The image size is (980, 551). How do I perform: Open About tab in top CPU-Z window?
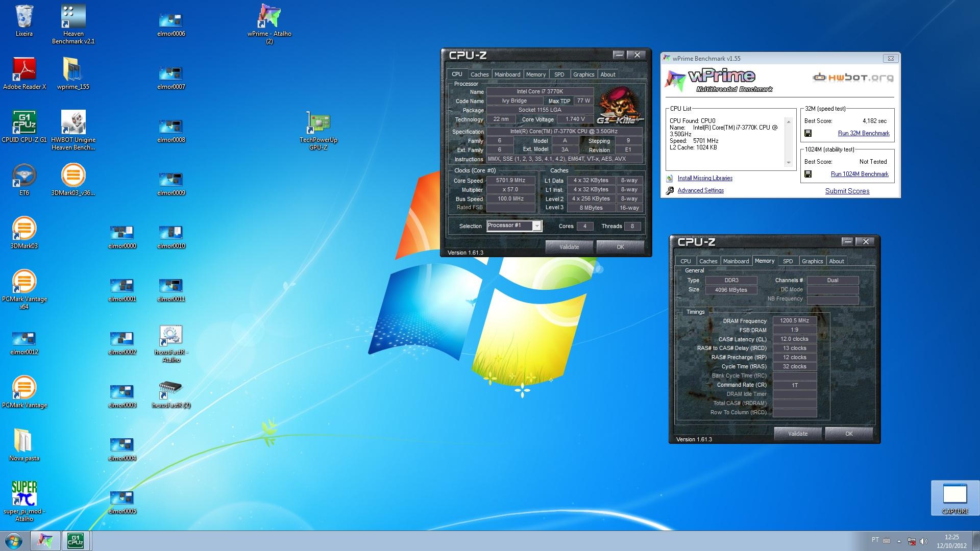click(607, 74)
